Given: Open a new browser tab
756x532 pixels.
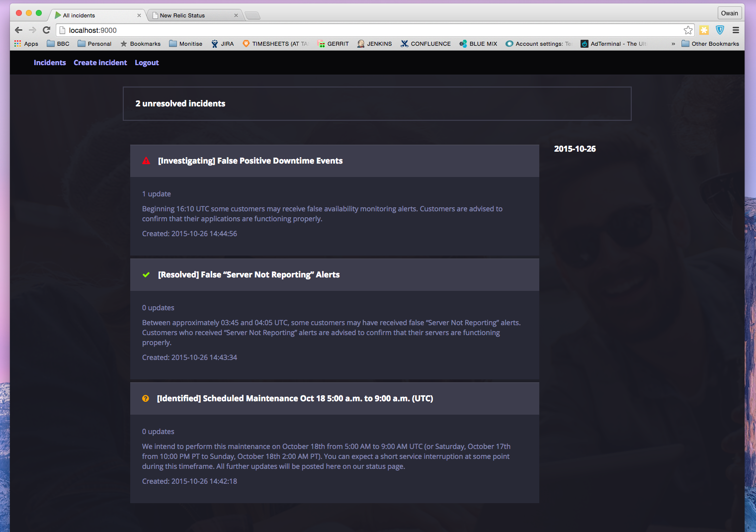Looking at the screenshot, I should tap(252, 15).
